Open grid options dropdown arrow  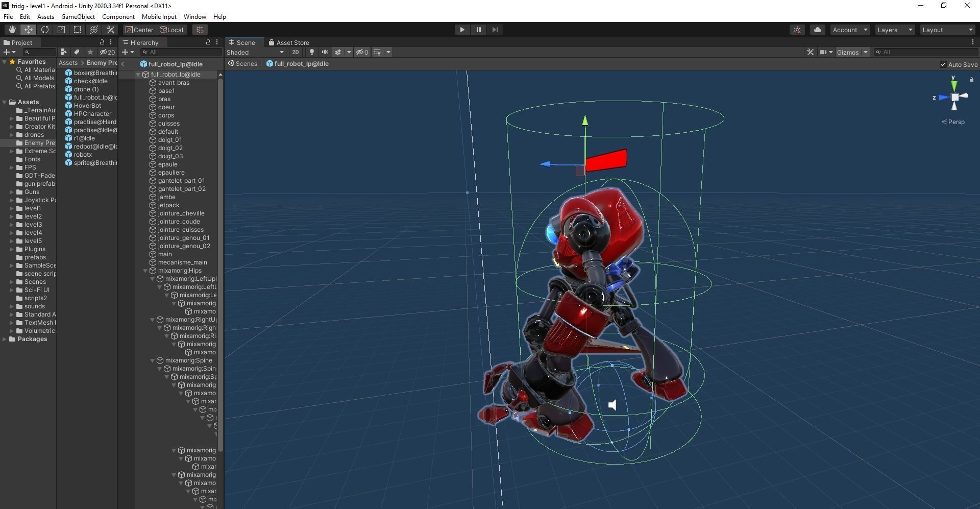tap(388, 52)
